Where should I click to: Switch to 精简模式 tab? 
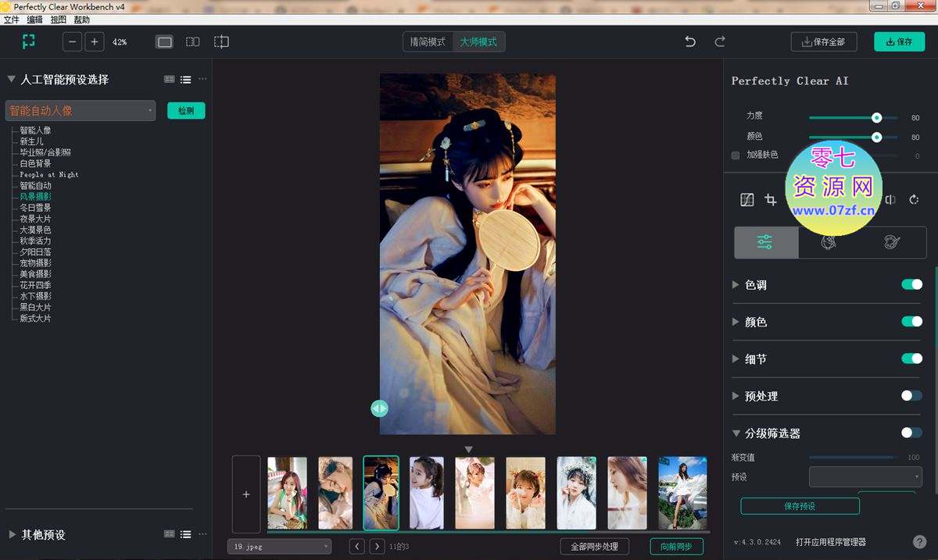click(428, 42)
